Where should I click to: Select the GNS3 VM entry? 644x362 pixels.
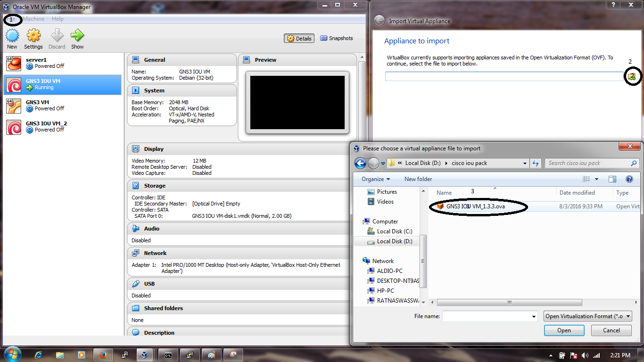point(62,106)
